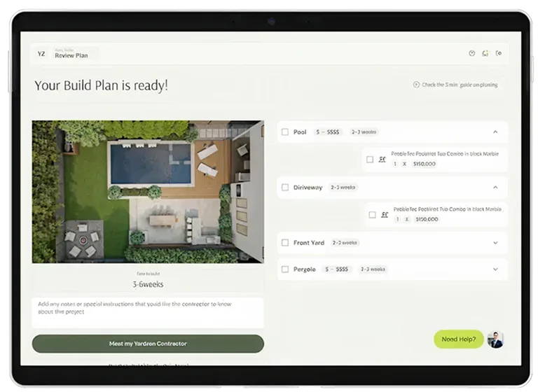Click the Driveway row label

tap(308, 188)
